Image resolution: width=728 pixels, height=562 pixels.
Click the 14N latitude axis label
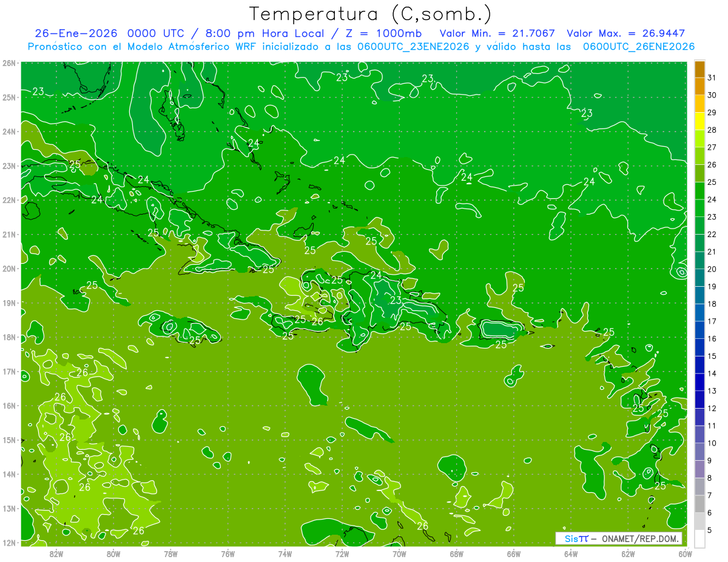(8, 474)
